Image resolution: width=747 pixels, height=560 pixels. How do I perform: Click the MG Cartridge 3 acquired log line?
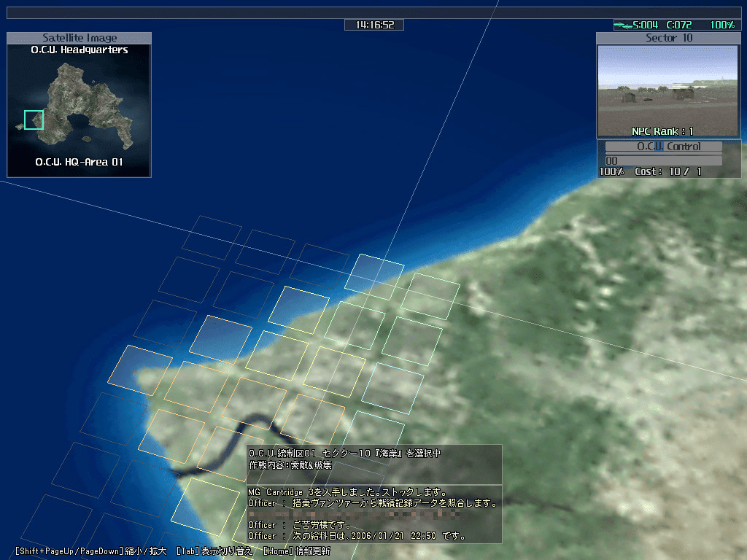click(x=348, y=492)
